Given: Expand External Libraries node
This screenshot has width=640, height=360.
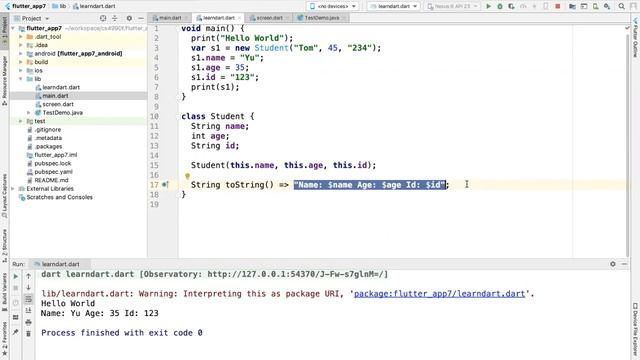Looking at the screenshot, I should [x=13, y=189].
